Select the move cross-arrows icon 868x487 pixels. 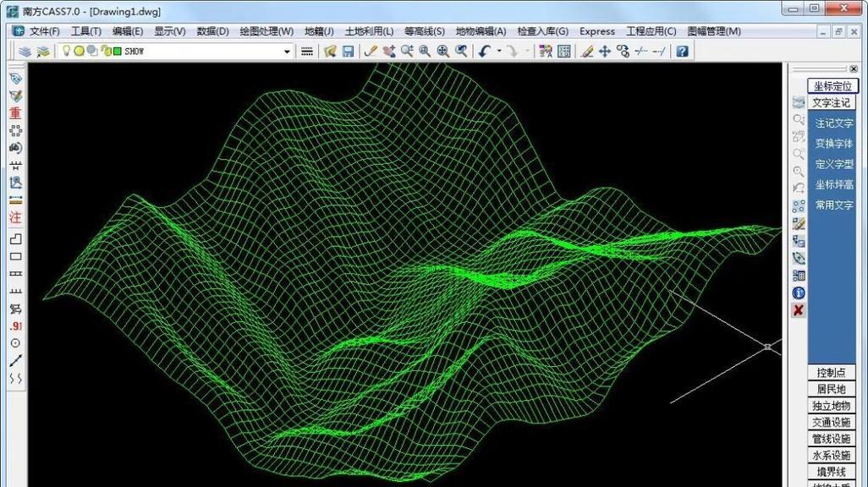point(605,52)
